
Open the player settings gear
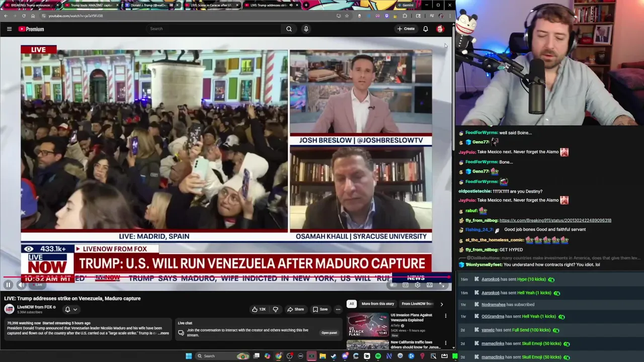pos(418,285)
